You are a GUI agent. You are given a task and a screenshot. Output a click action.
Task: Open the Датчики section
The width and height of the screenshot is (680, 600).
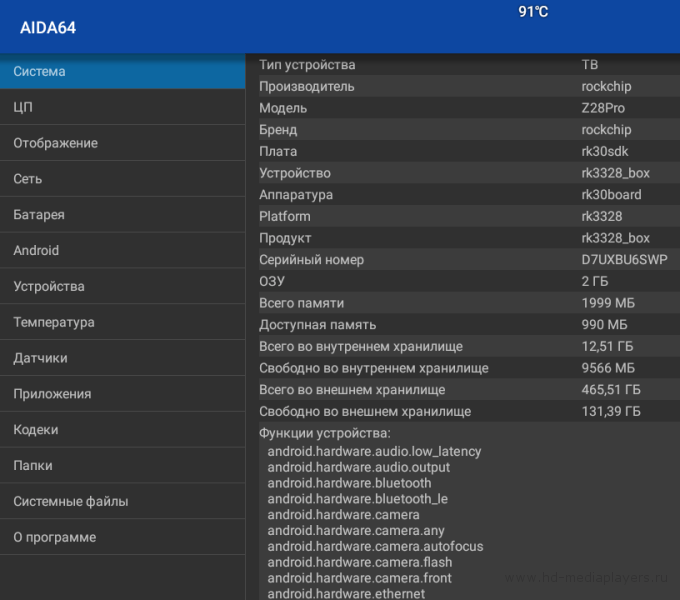pos(122,358)
